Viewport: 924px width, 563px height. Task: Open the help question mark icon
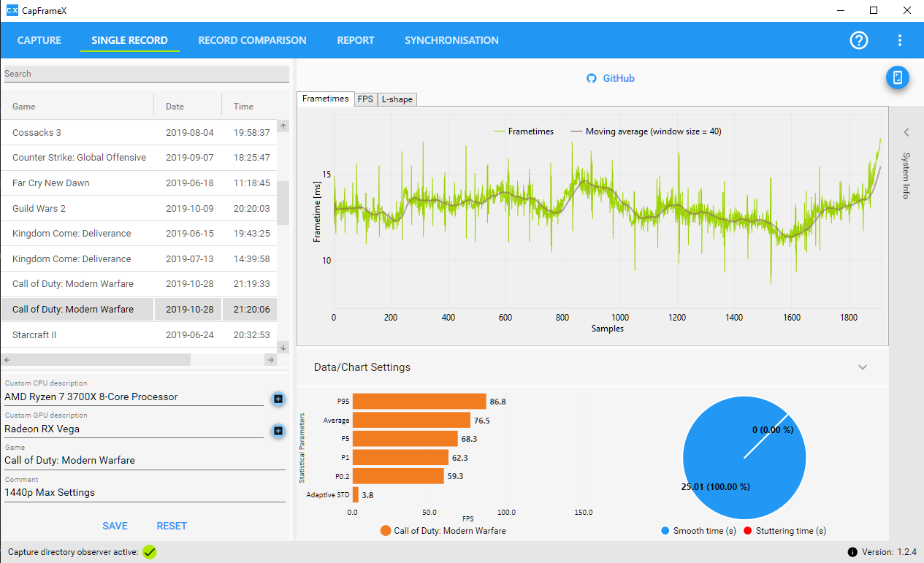pos(859,40)
